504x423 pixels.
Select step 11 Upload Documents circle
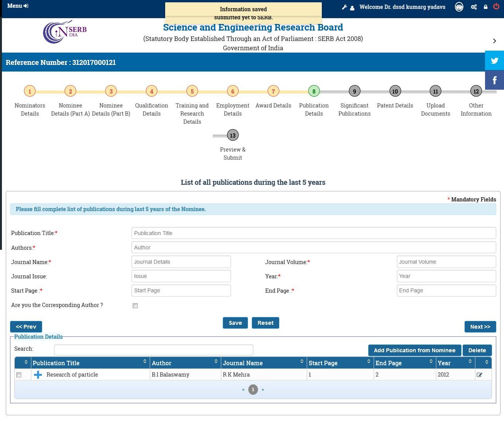[436, 91]
